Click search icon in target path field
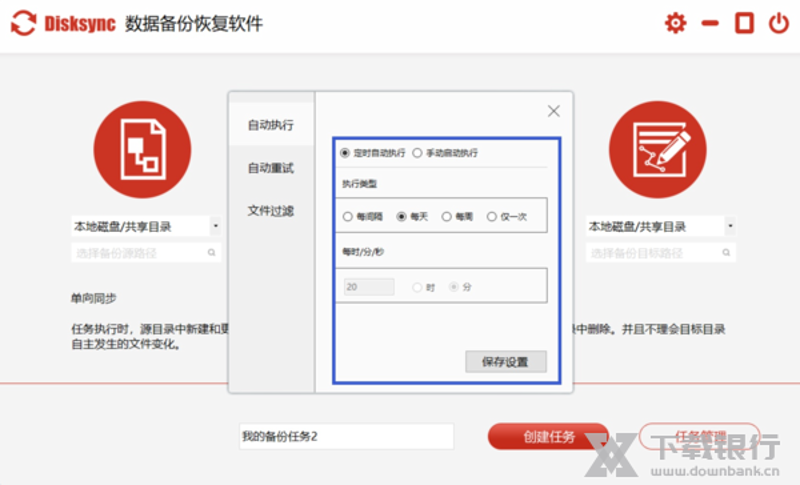The width and height of the screenshot is (800, 485). tap(726, 252)
